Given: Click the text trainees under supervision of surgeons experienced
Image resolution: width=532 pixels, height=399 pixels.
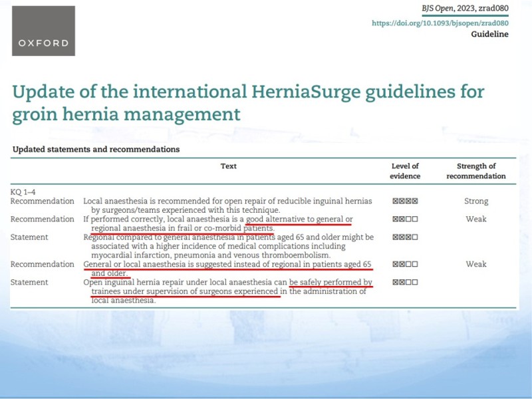Looking at the screenshot, I should (x=185, y=291).
